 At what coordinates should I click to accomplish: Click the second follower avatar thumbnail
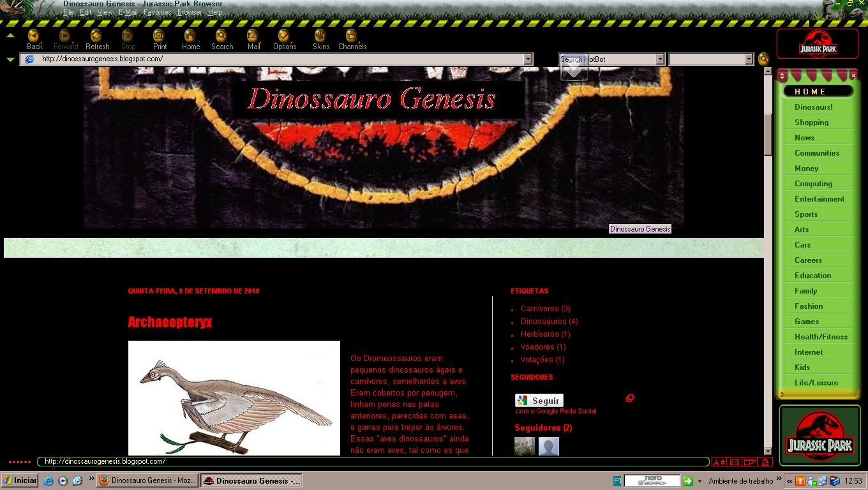(548, 446)
